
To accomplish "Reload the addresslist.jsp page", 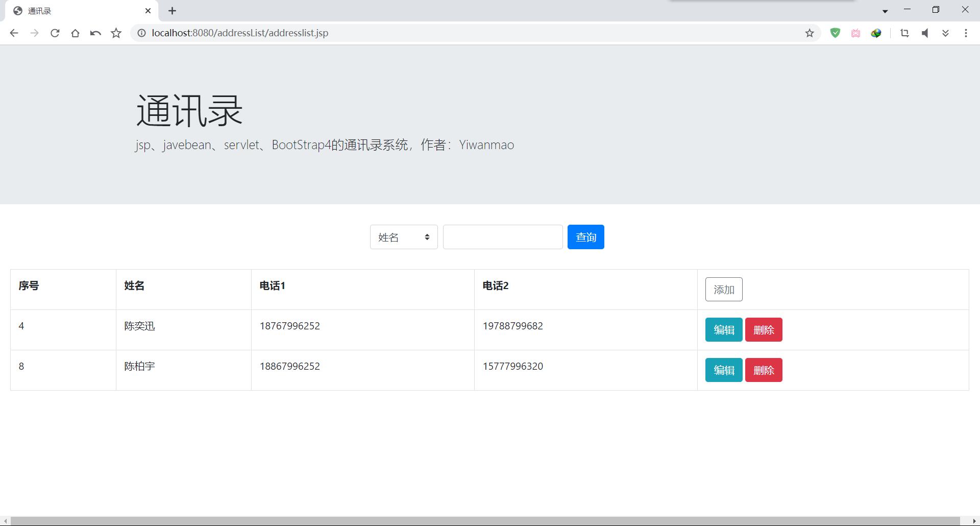I will coord(55,33).
